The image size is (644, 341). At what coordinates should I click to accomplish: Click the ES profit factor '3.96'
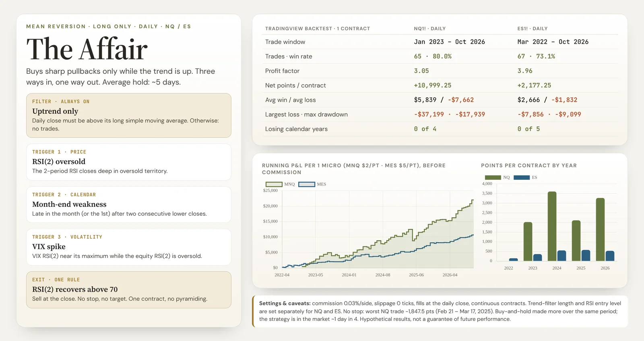tap(525, 71)
